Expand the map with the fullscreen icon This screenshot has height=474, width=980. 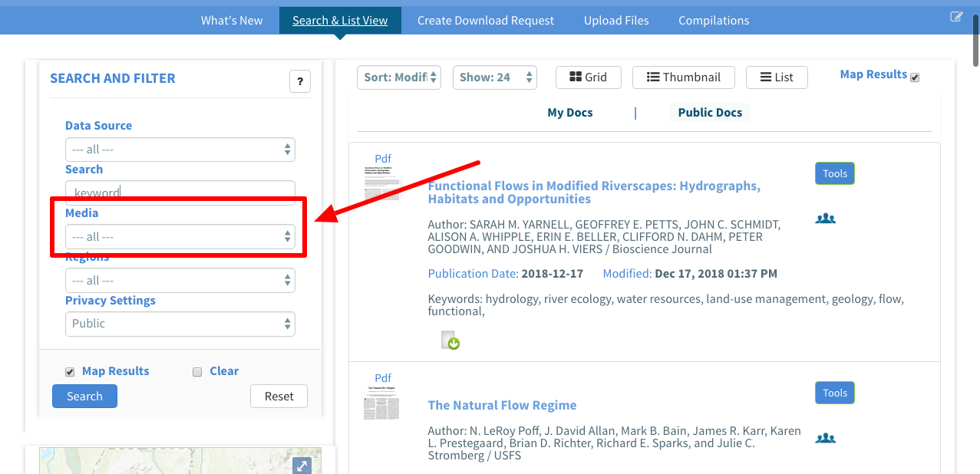tap(302, 466)
